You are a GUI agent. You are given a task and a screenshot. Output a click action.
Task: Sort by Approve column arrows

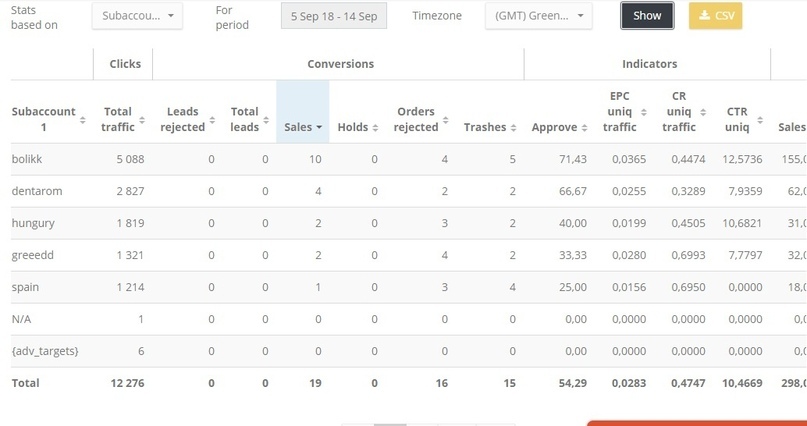click(x=585, y=128)
